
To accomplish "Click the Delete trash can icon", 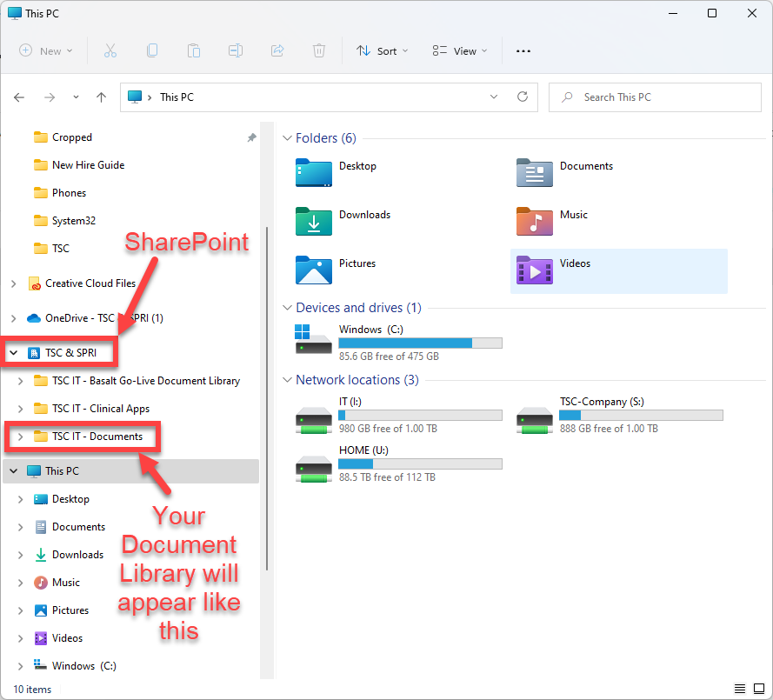I will click(x=319, y=51).
